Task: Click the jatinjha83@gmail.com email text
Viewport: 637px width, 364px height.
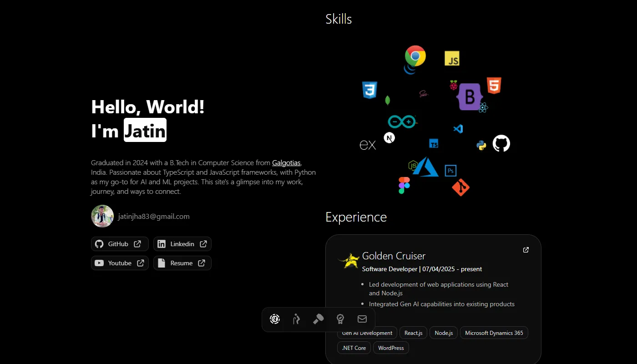Action: [x=154, y=217]
